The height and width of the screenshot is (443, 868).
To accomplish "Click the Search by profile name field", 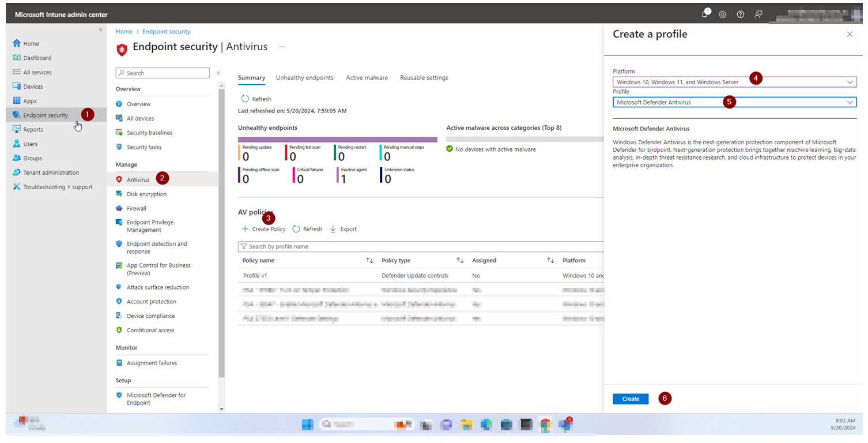I will point(421,246).
